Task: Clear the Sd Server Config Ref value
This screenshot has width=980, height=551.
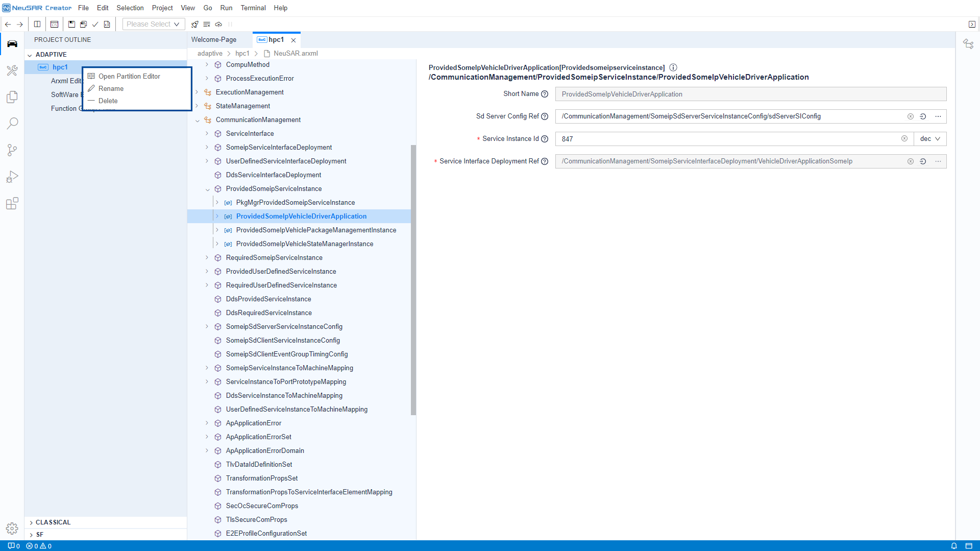Action: pos(911,116)
